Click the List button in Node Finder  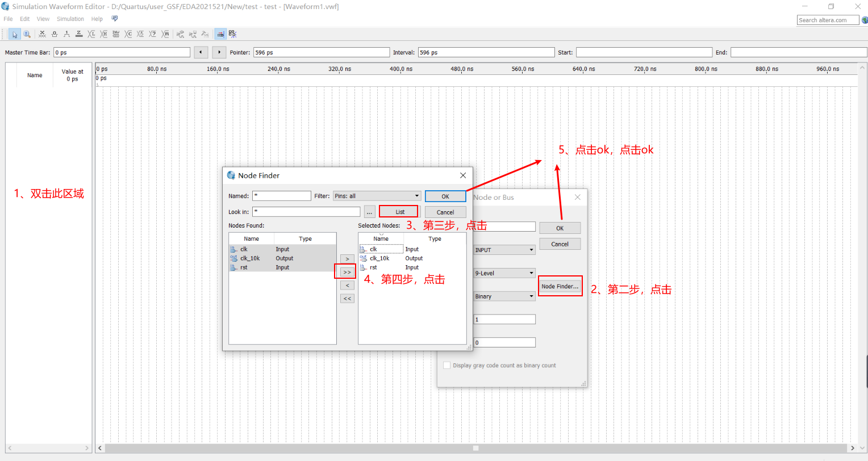(x=400, y=212)
